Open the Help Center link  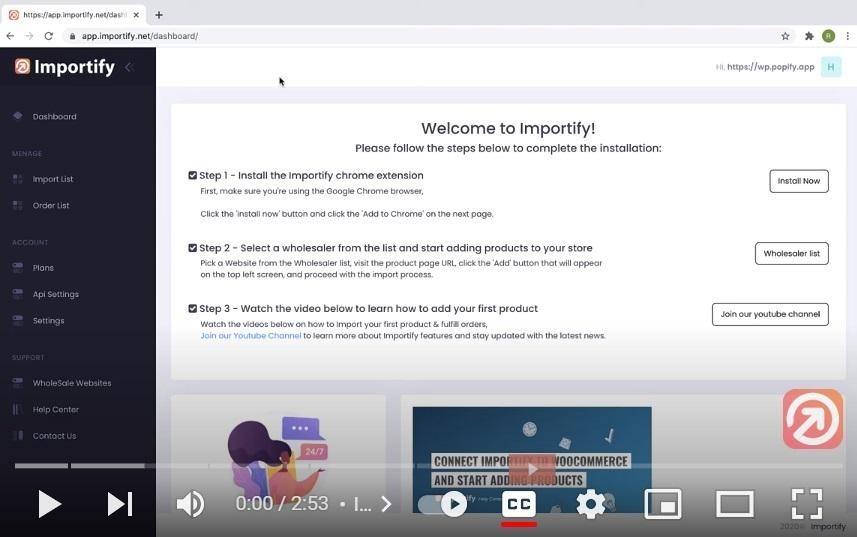(56, 409)
